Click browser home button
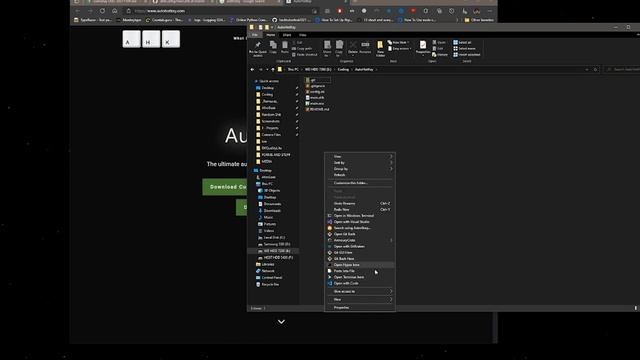 point(115,11)
